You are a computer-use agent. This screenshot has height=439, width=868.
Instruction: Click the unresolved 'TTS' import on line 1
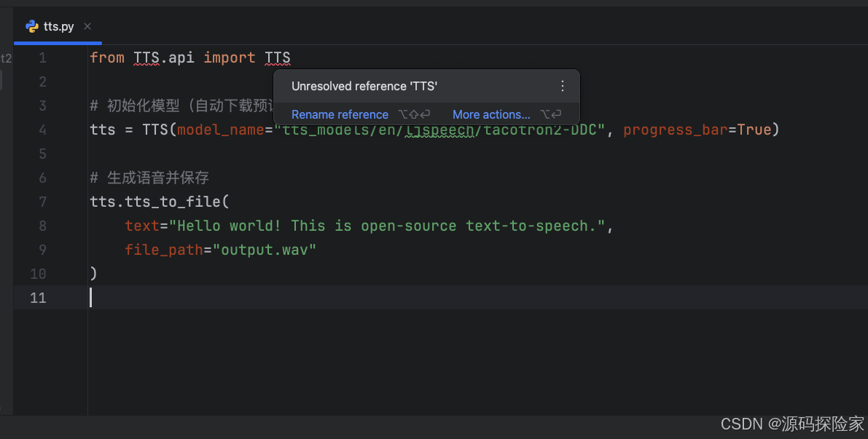pyautogui.click(x=278, y=58)
